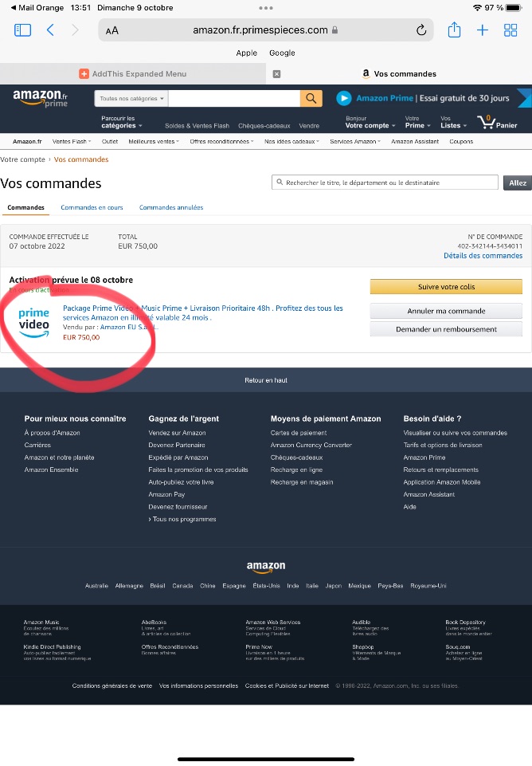Screen dimensions: 532x766
Task: Open Chèques-cadeaux in top nav
Action: point(264,126)
